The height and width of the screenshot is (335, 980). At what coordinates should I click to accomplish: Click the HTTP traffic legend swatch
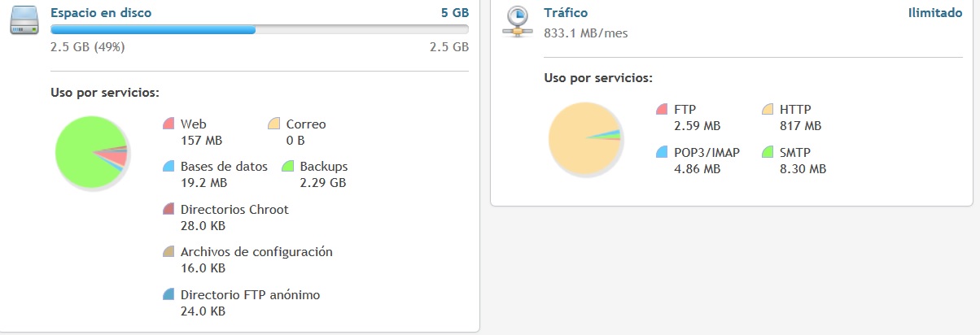point(768,109)
